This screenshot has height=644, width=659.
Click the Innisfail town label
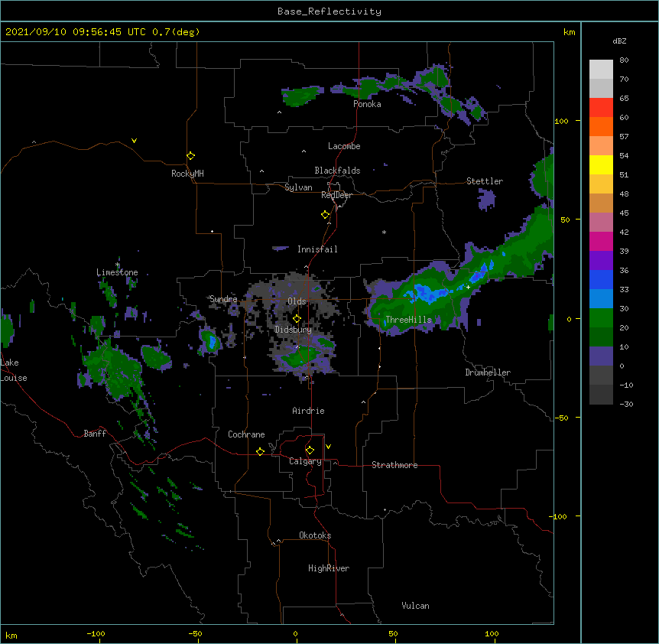[317, 249]
